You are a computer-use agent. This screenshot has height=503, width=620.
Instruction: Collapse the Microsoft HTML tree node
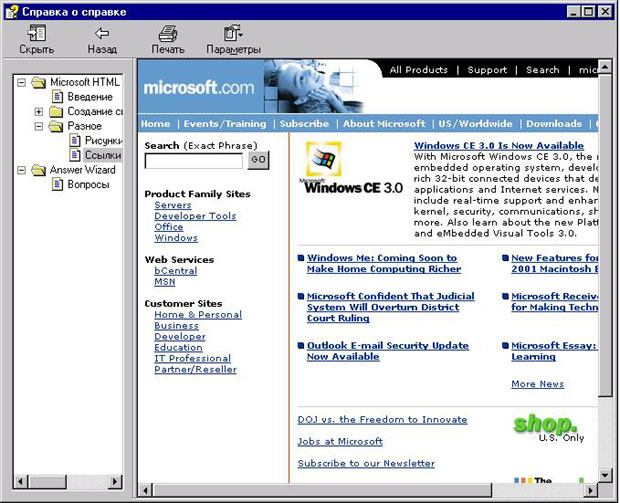tap(21, 82)
